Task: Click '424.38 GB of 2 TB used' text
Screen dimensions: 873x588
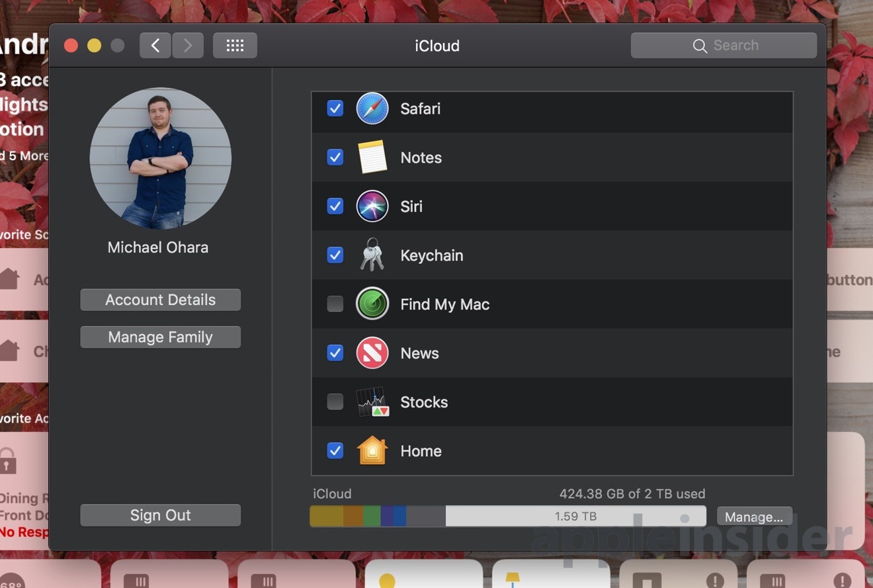Action: pos(632,494)
